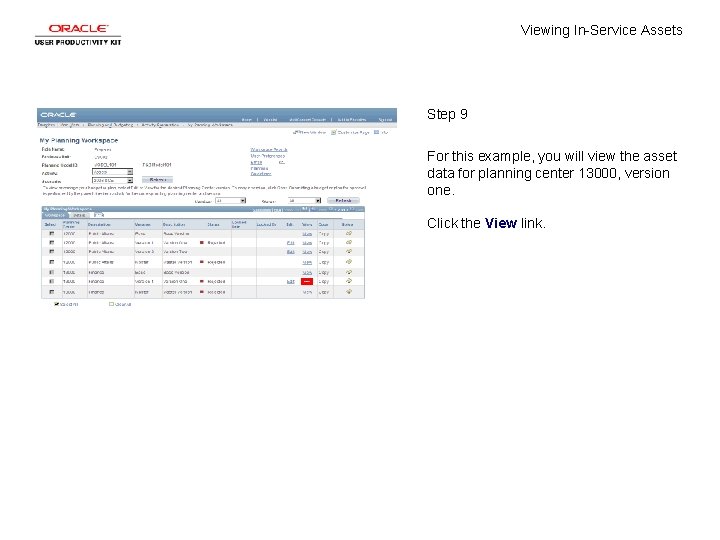
Task: Click Edit for Finance Version 1
Action: pyautogui.click(x=290, y=281)
